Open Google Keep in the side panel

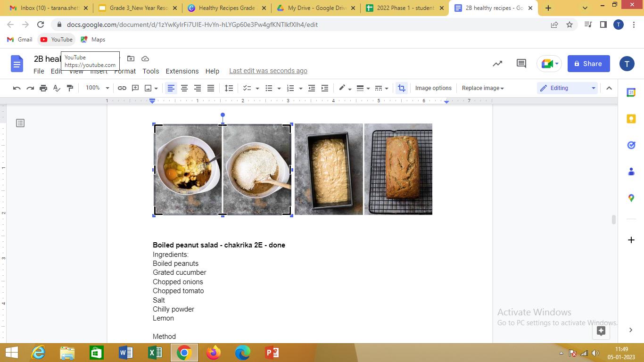click(x=631, y=119)
